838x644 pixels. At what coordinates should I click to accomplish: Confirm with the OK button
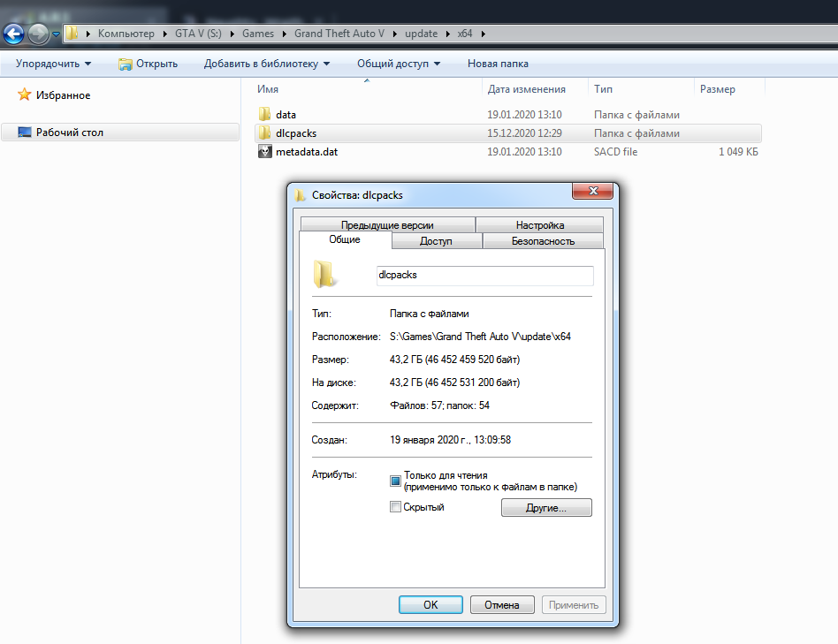430,604
